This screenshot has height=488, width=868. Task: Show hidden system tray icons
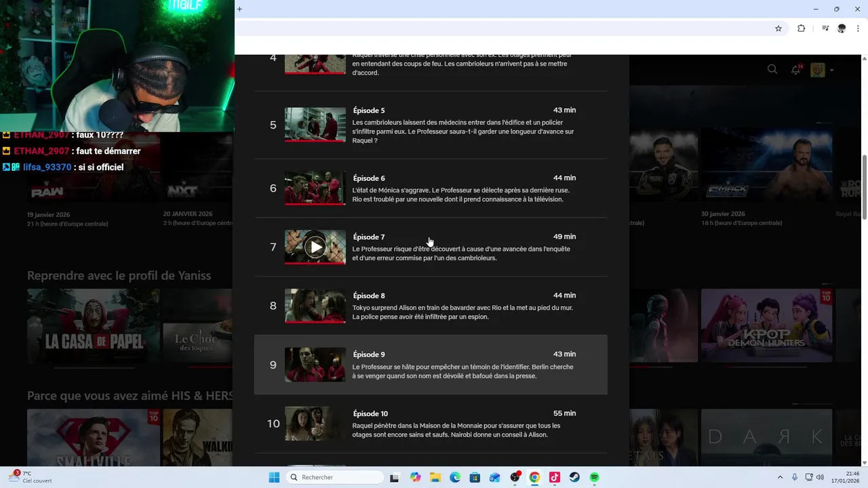(780, 477)
